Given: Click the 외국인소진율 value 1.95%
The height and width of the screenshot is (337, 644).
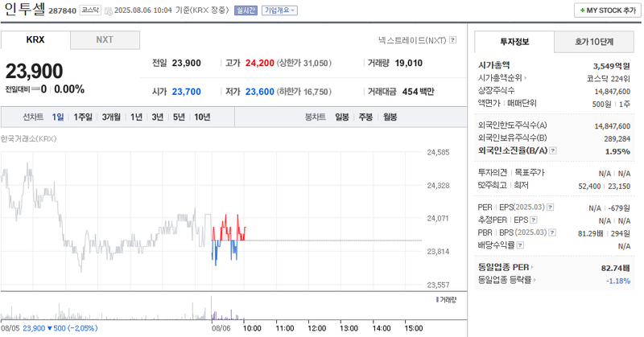Looking at the screenshot, I should point(617,151).
